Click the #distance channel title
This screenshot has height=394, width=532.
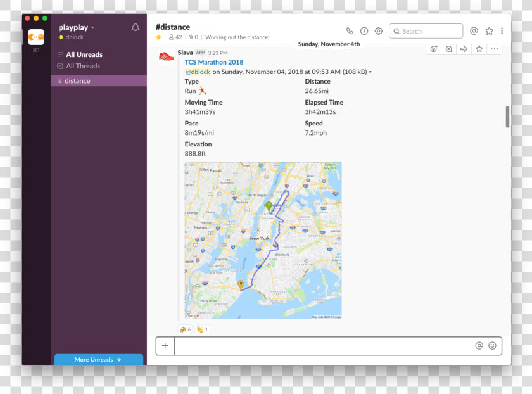click(173, 27)
